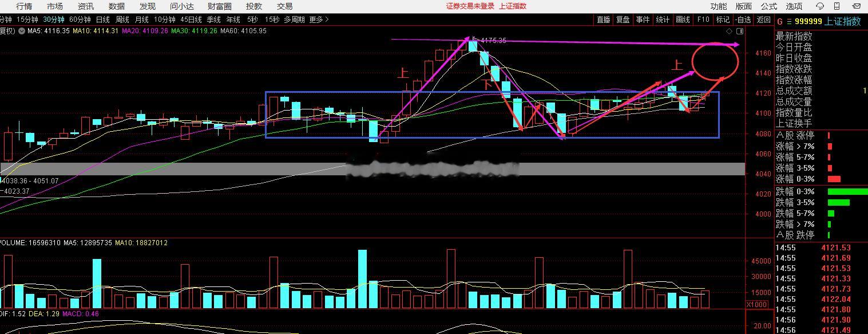Click the mobile phone icon
This screenshot has height=334, width=868.
coord(838,6)
